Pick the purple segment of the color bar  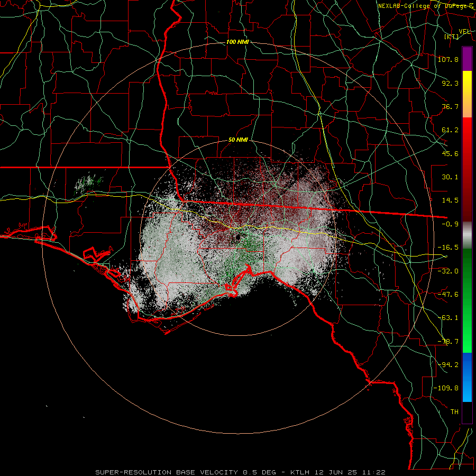[x=467, y=59]
